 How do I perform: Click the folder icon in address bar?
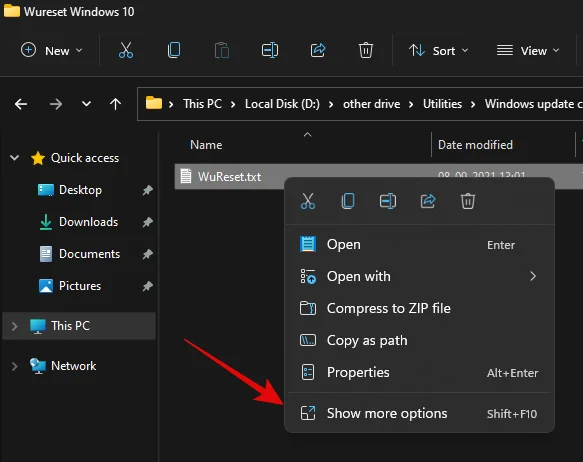click(x=154, y=103)
